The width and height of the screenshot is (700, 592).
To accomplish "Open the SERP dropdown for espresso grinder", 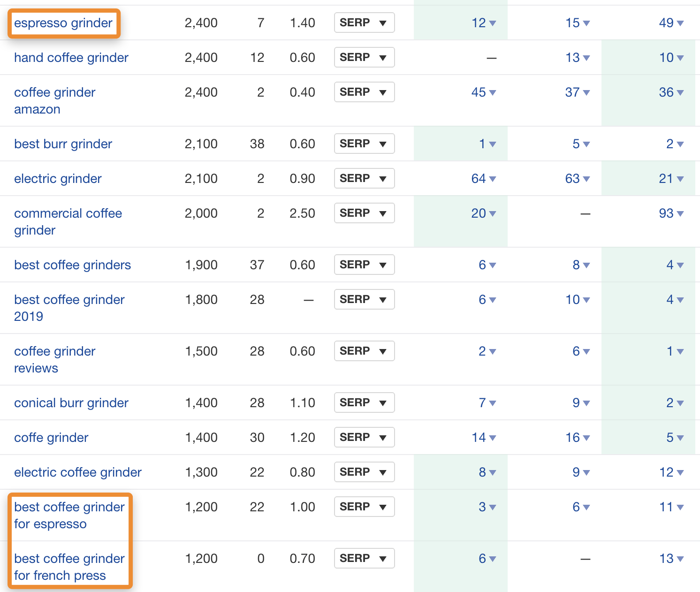I will click(364, 23).
